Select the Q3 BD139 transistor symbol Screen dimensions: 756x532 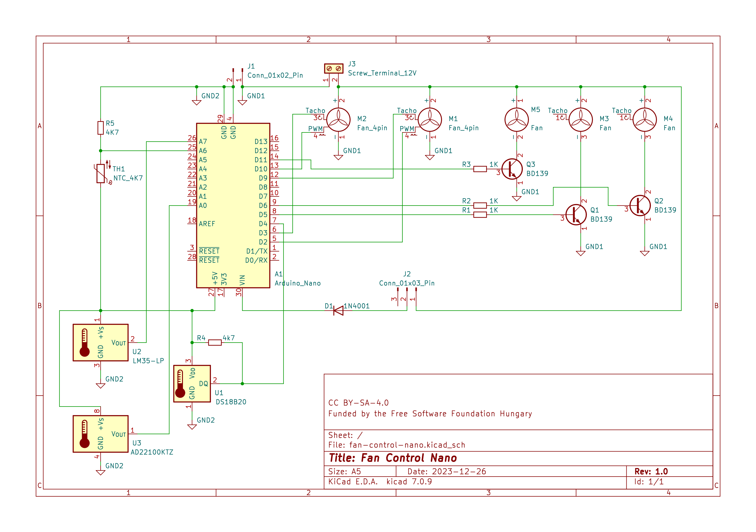click(512, 169)
